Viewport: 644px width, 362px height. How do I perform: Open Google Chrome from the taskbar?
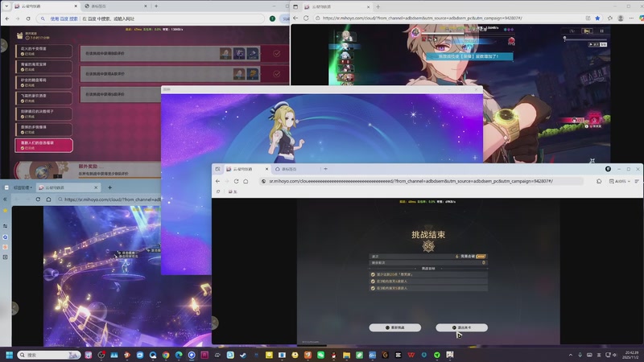coord(166,355)
